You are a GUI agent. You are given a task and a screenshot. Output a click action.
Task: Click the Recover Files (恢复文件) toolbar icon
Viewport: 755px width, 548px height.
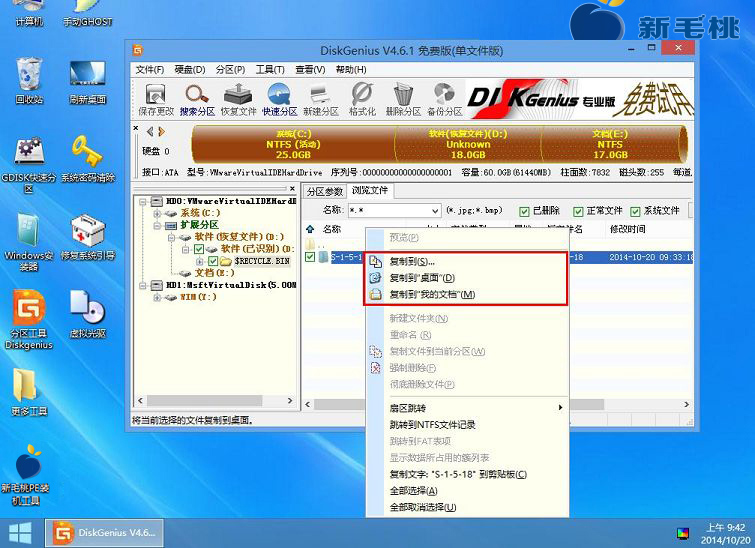pyautogui.click(x=238, y=99)
